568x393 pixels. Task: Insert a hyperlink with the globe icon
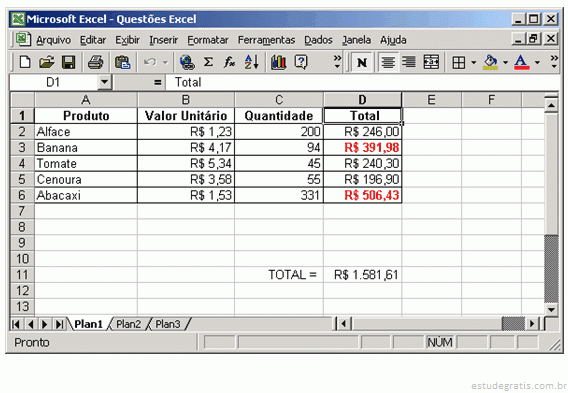coord(187,62)
